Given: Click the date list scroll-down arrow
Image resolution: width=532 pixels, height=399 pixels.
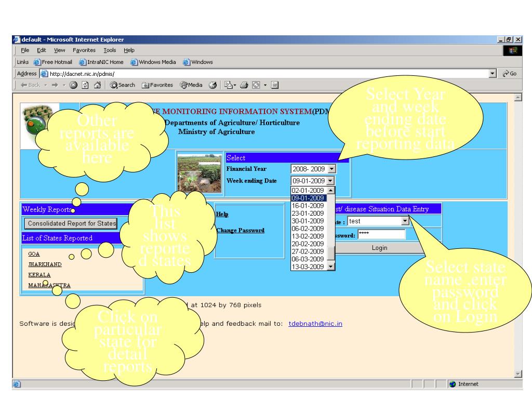Looking at the screenshot, I should coord(331,267).
